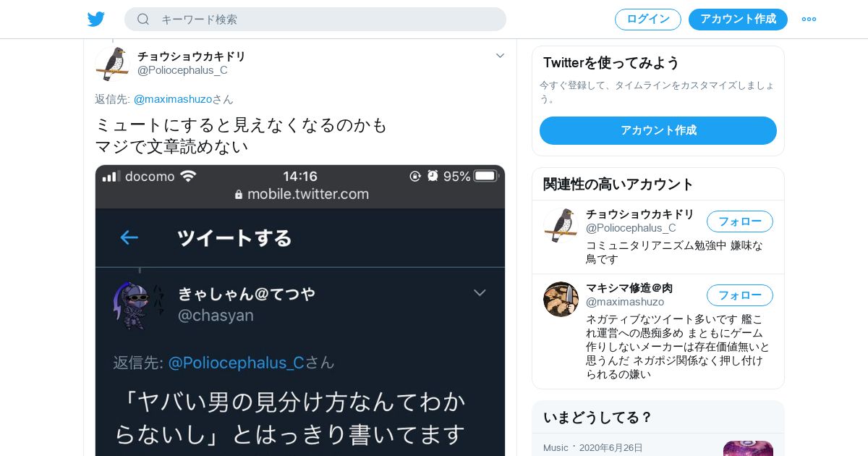Follow チョウショウカキドリ with フォロー button

740,221
